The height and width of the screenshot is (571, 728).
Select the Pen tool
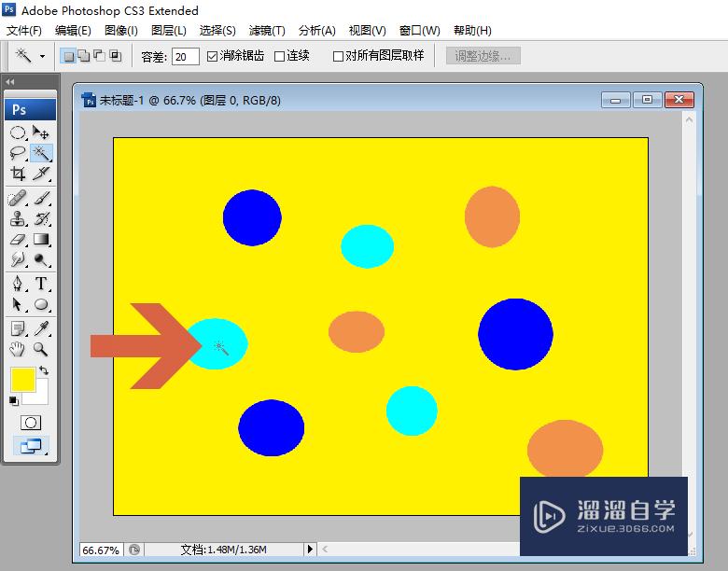tap(18, 284)
